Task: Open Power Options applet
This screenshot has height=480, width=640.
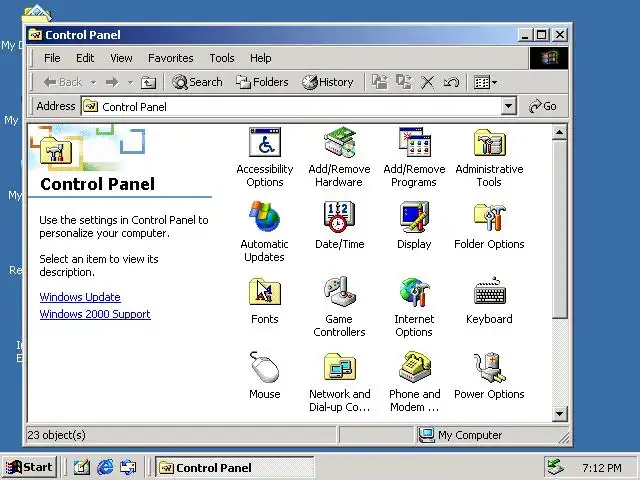Action: (489, 376)
